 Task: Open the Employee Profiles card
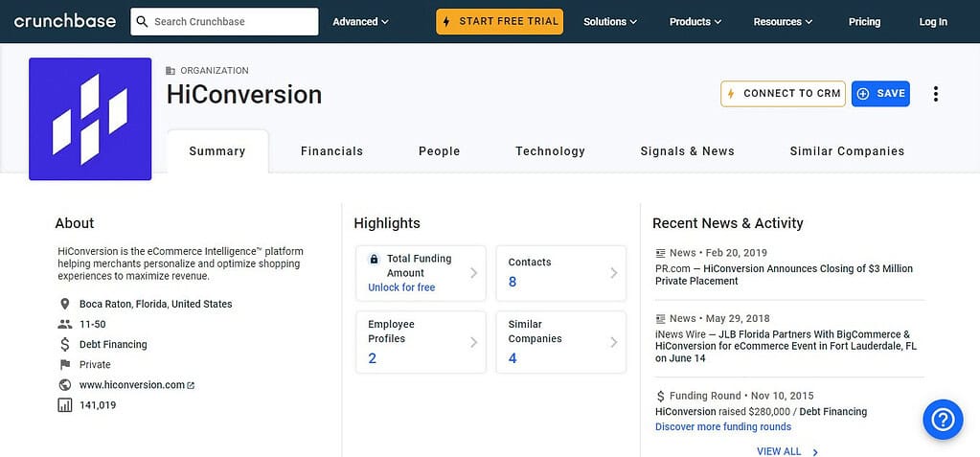[x=421, y=343]
